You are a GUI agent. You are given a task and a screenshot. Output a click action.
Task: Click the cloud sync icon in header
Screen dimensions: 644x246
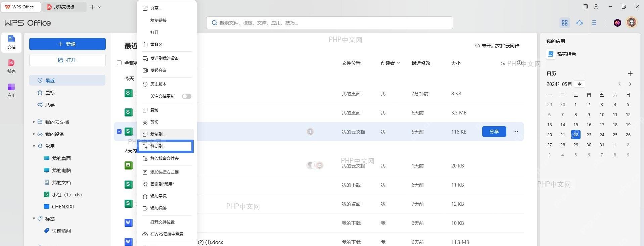pos(580,23)
